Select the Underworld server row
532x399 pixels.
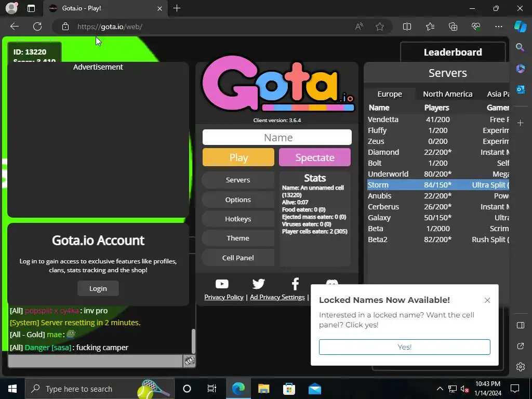tap(438, 174)
